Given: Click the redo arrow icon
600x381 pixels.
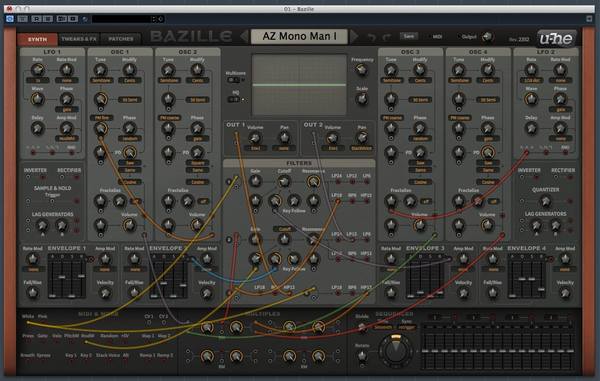Looking at the screenshot, I should pos(386,37).
